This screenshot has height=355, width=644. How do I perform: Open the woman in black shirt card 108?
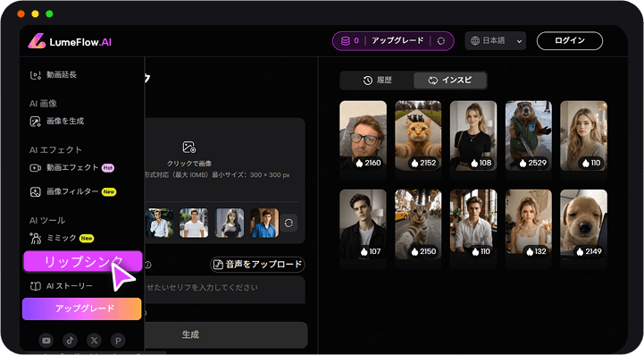[473, 136]
